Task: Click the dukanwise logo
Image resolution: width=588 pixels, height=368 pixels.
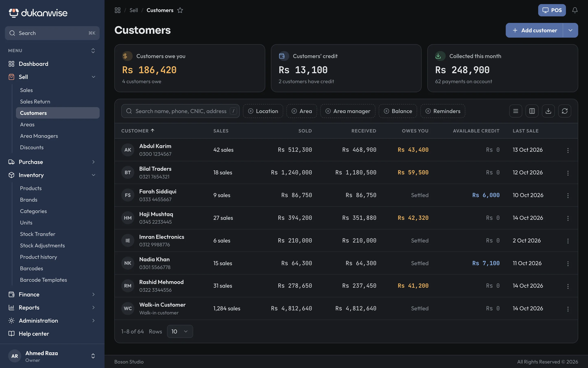Action: pos(38,13)
